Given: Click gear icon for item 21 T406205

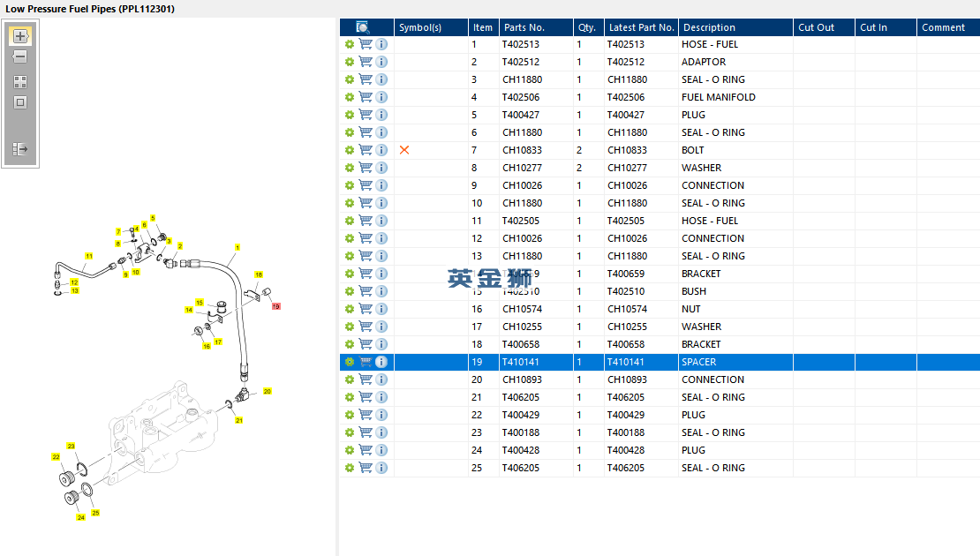Looking at the screenshot, I should (350, 397).
